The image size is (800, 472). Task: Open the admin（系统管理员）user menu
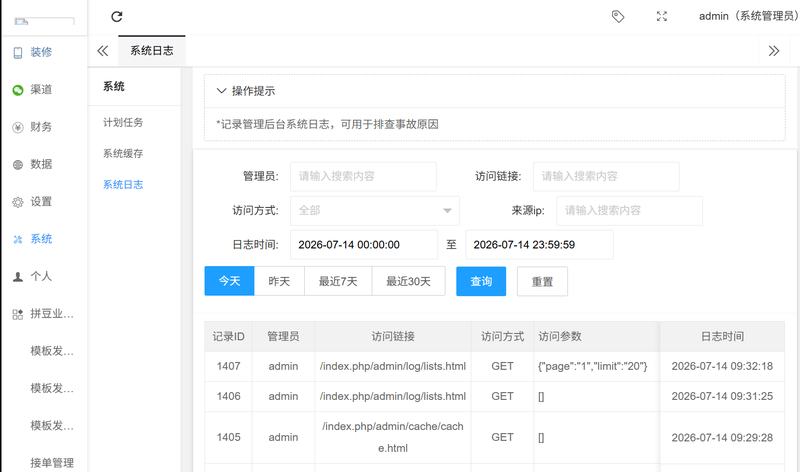[x=748, y=16]
